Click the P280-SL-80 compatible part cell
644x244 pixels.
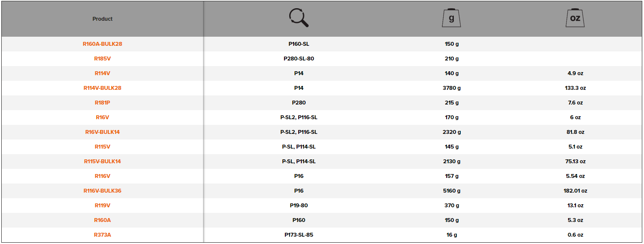point(299,59)
